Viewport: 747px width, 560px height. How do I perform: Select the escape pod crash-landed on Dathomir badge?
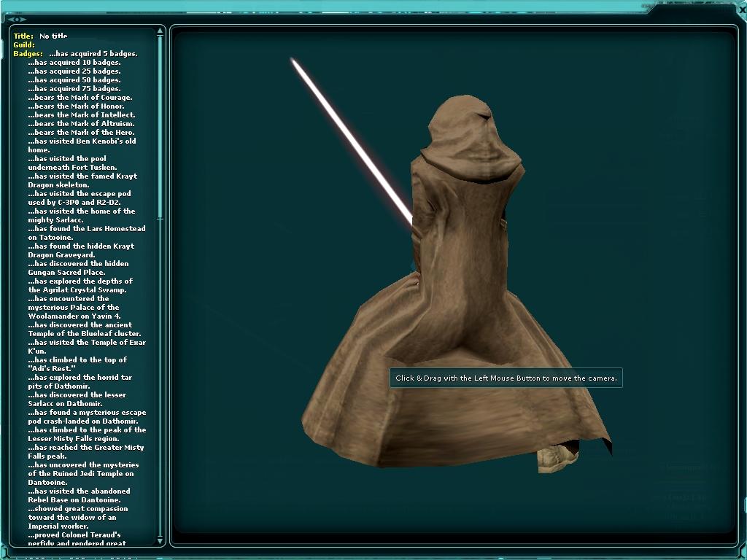88,416
